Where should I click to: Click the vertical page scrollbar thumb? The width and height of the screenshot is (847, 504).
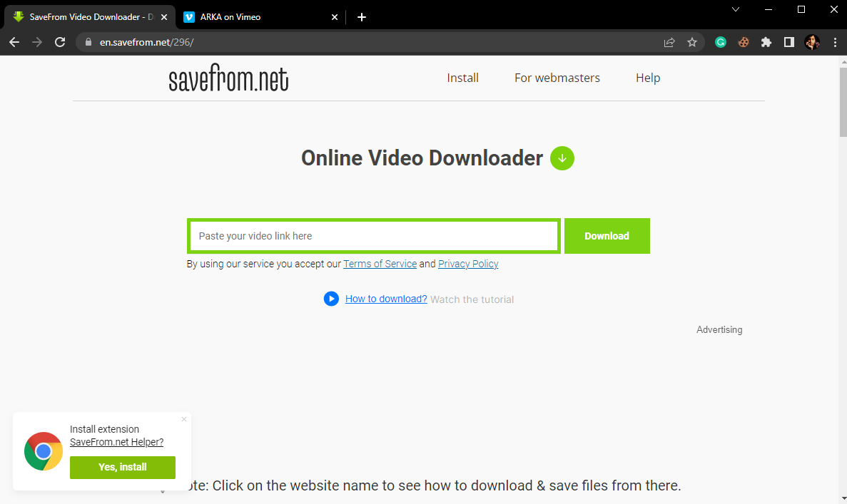coord(843,101)
